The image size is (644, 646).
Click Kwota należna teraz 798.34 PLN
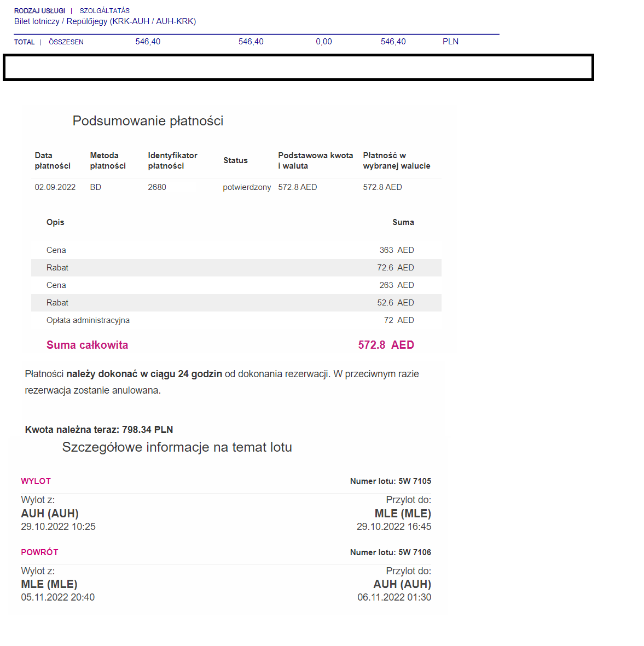pyautogui.click(x=99, y=430)
